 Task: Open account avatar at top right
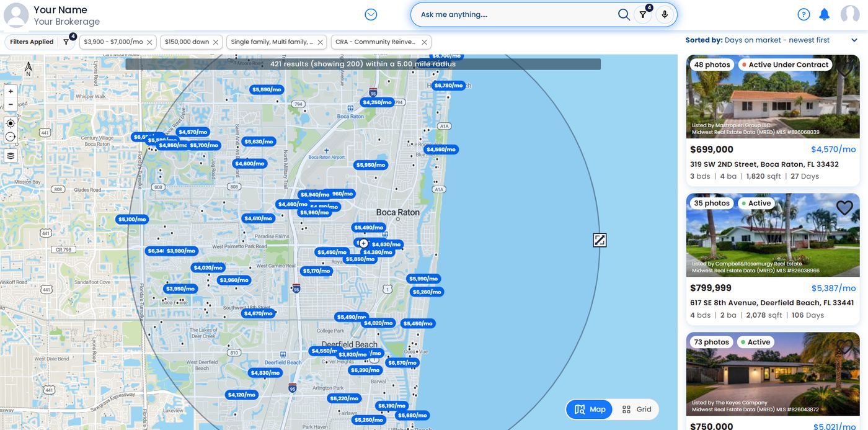850,14
